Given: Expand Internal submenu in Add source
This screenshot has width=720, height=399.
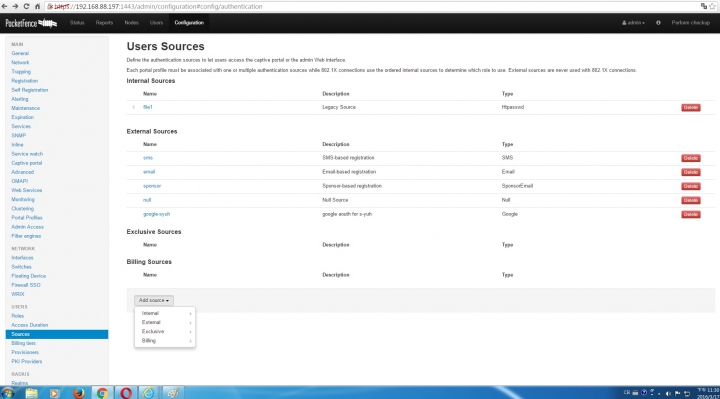Looking at the screenshot, I should pyautogui.click(x=165, y=313).
